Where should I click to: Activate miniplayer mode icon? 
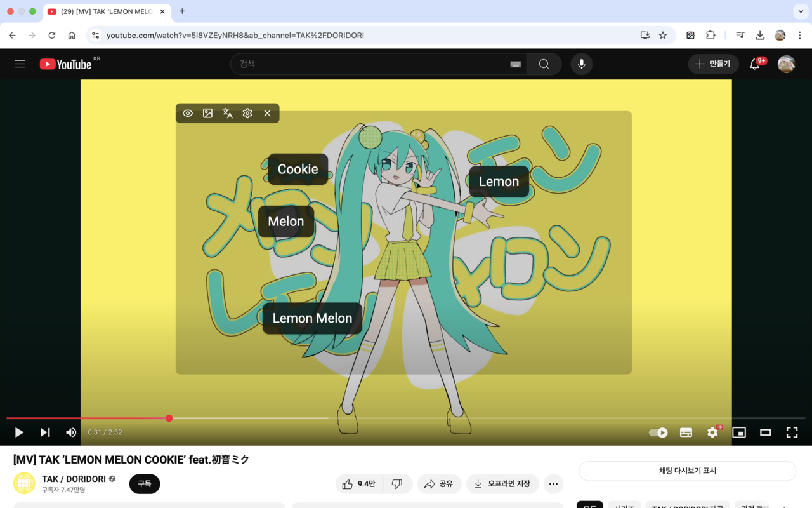click(738, 432)
